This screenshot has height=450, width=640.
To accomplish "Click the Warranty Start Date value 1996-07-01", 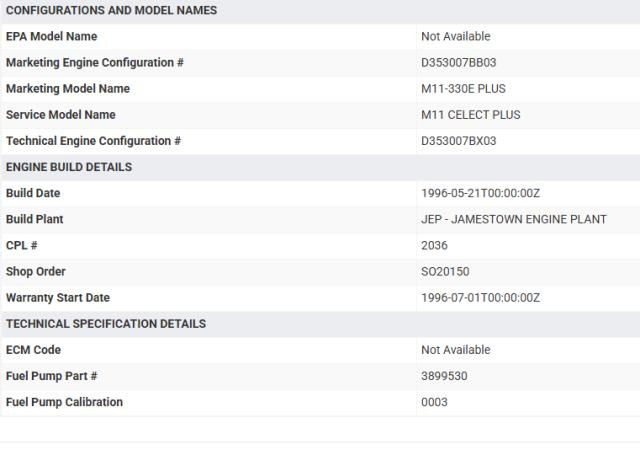I will pyautogui.click(x=481, y=297).
